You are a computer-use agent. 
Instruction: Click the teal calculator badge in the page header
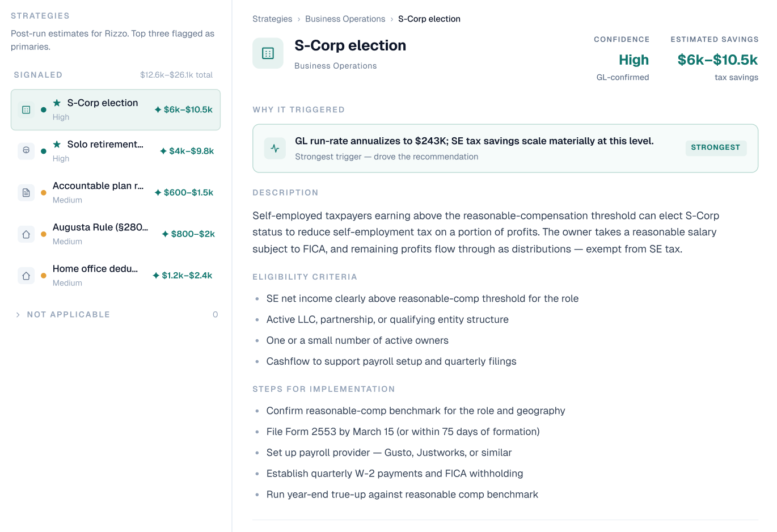(268, 52)
